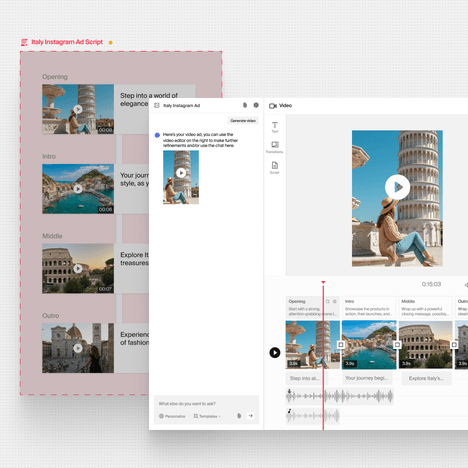
Task: Open the Script tool in sidebar
Action: click(275, 168)
